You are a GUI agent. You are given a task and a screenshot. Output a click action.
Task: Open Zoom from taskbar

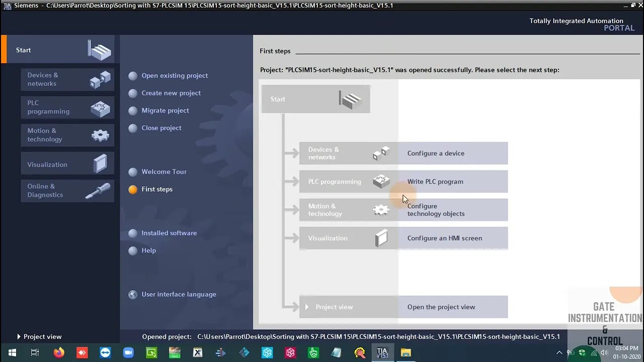tap(128, 353)
